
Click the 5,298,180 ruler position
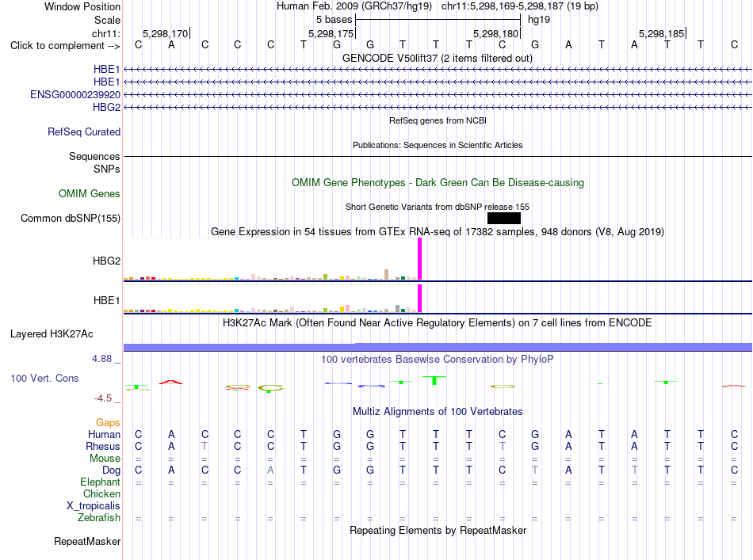[x=496, y=33]
